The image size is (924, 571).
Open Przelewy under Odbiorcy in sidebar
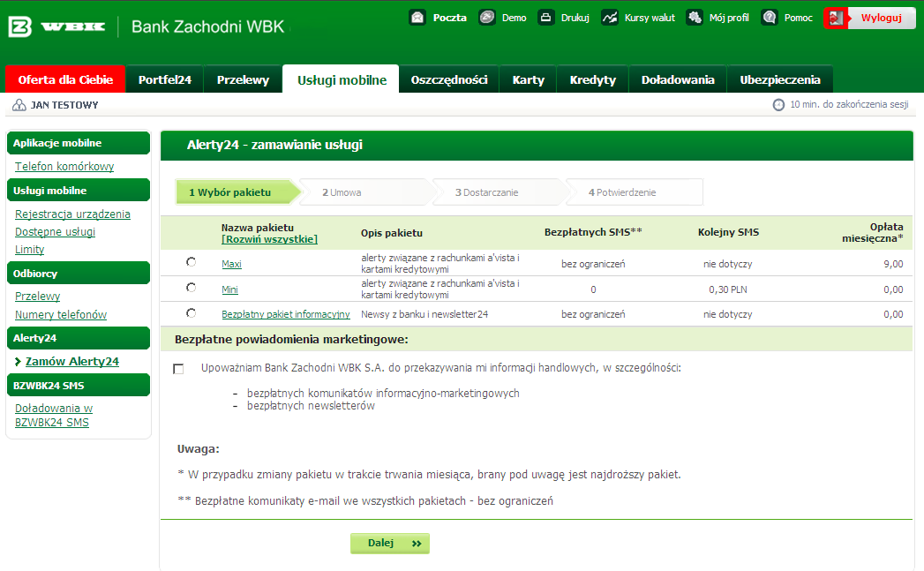pos(37,297)
